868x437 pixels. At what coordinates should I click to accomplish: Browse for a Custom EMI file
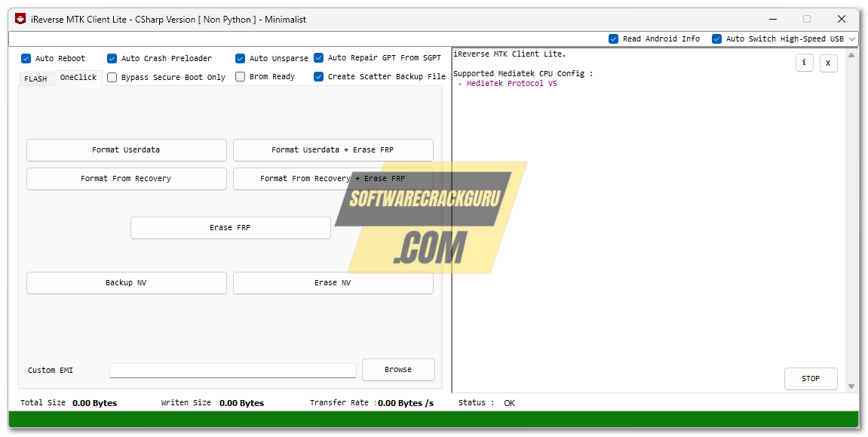click(x=398, y=370)
